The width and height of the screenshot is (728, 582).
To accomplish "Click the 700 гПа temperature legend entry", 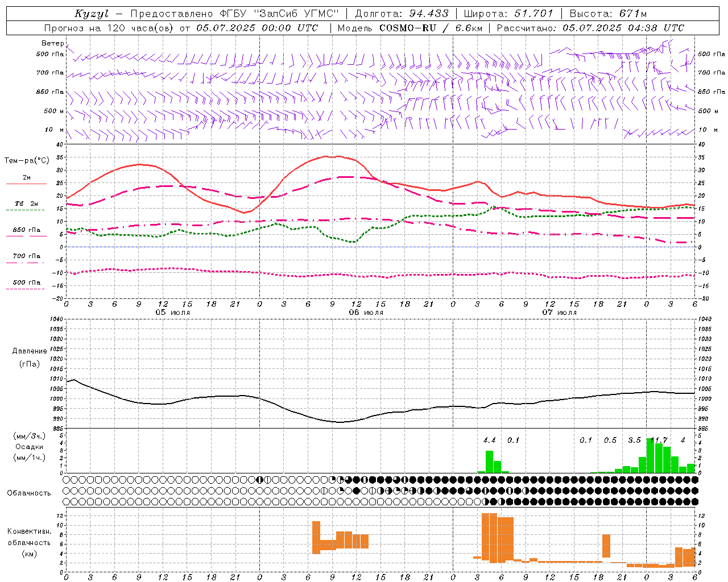I will coord(27,256).
